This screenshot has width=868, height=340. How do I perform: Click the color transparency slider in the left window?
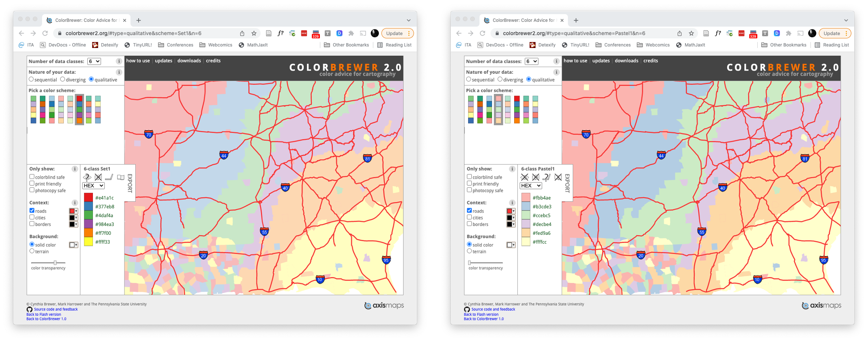[x=48, y=263]
